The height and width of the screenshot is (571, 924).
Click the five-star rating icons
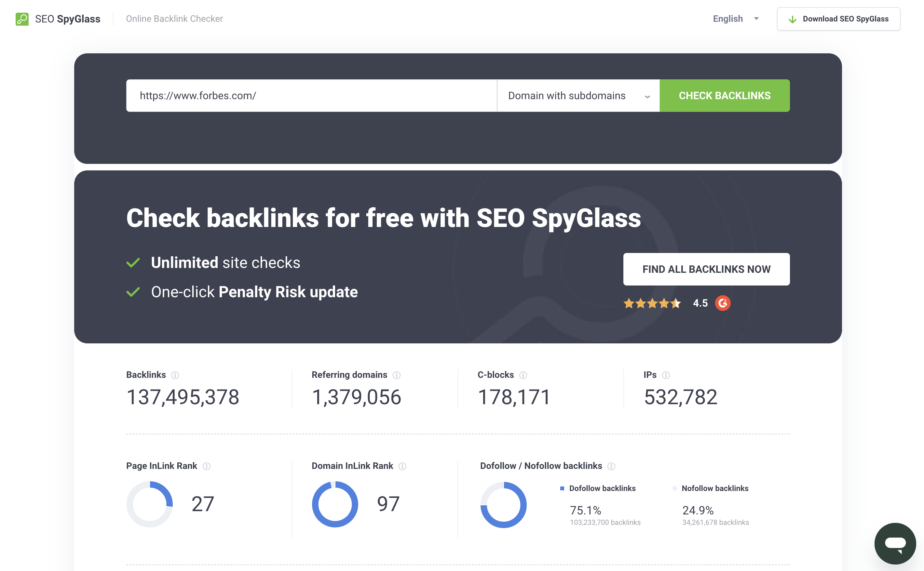(652, 303)
